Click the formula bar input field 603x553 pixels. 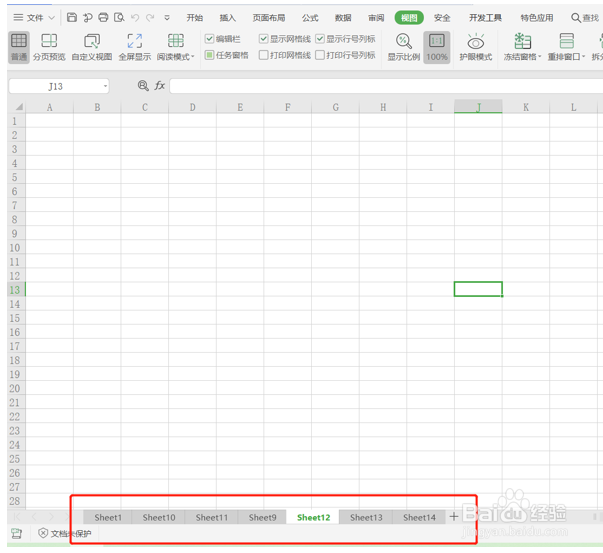coord(386,86)
